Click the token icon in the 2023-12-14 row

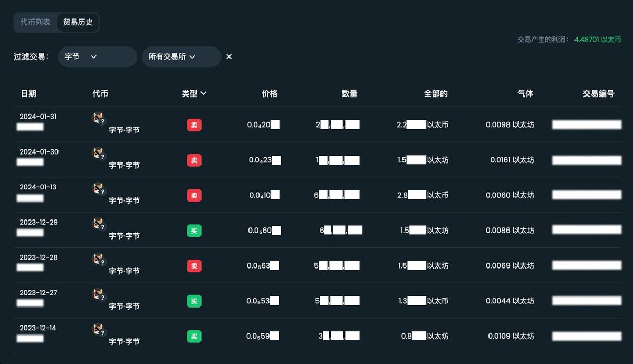[99, 331]
